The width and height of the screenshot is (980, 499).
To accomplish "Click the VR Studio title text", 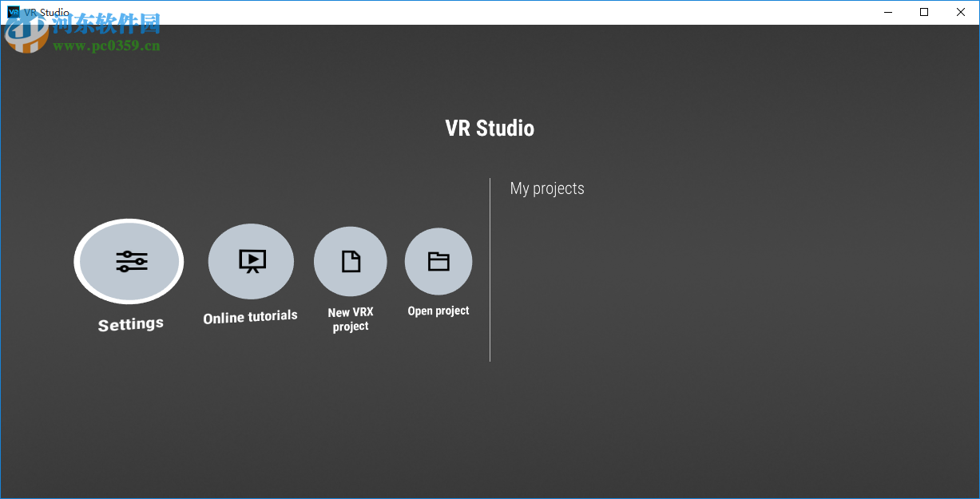I will click(x=489, y=128).
